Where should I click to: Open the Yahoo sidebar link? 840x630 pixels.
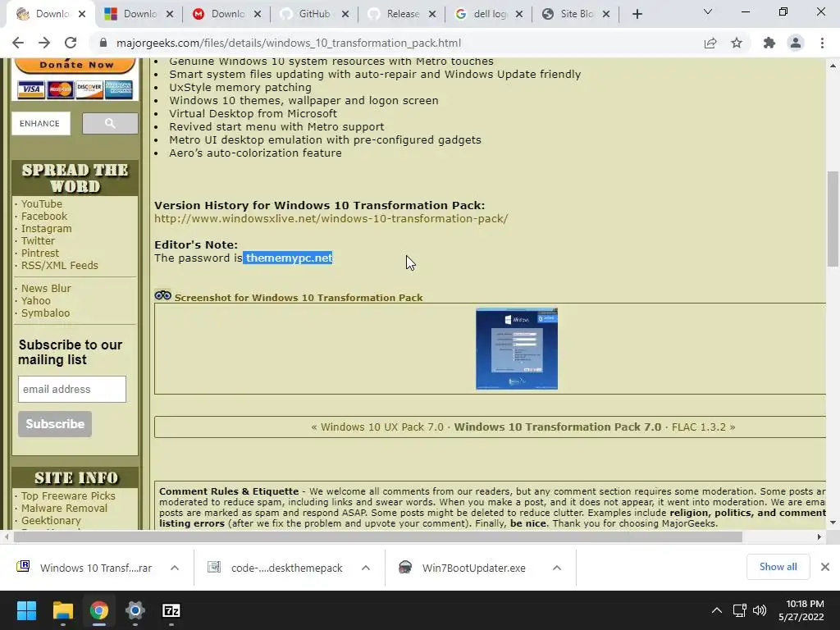[36, 301]
